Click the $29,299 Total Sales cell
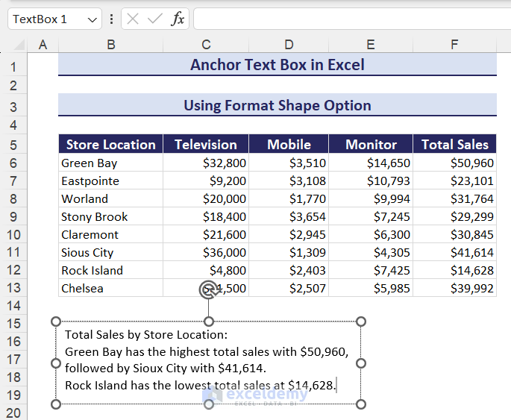 tap(454, 216)
